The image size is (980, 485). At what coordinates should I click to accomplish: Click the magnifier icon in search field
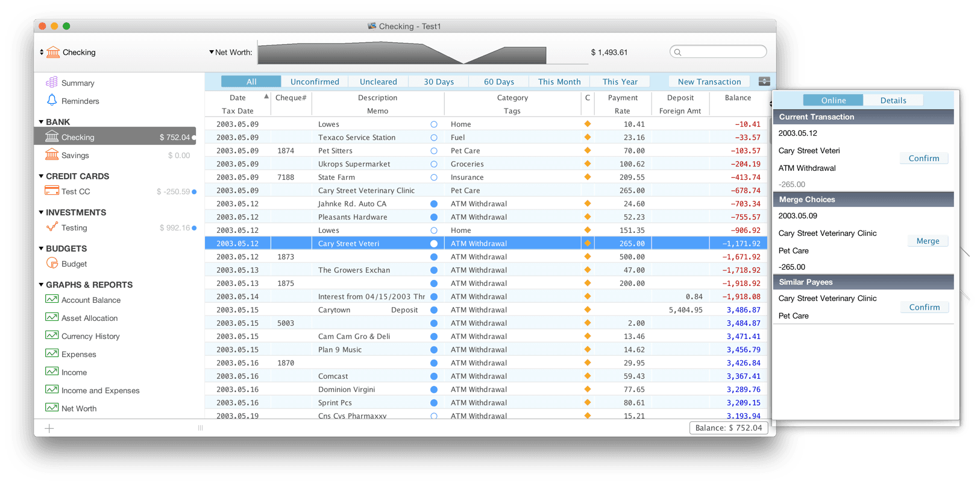(x=677, y=52)
